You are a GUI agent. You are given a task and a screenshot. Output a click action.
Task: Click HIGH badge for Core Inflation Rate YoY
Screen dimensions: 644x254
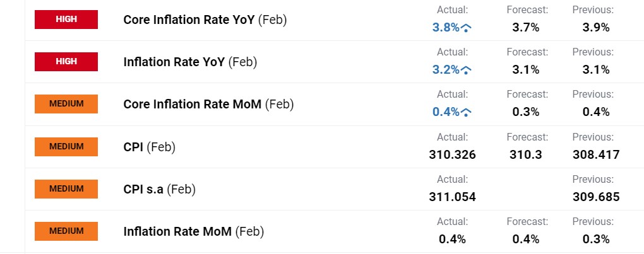(x=66, y=20)
